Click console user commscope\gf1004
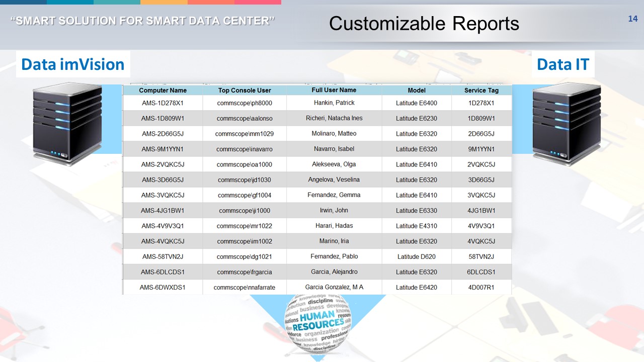 (x=245, y=195)
